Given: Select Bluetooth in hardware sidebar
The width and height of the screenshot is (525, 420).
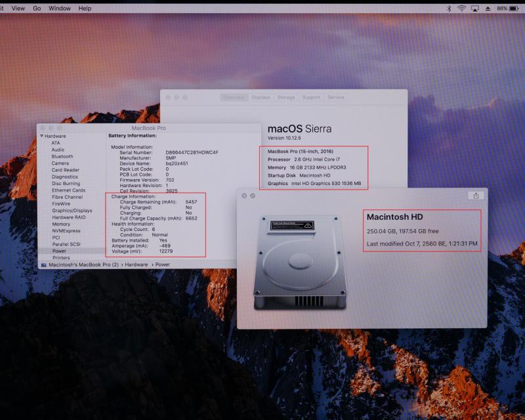Looking at the screenshot, I should [62, 156].
